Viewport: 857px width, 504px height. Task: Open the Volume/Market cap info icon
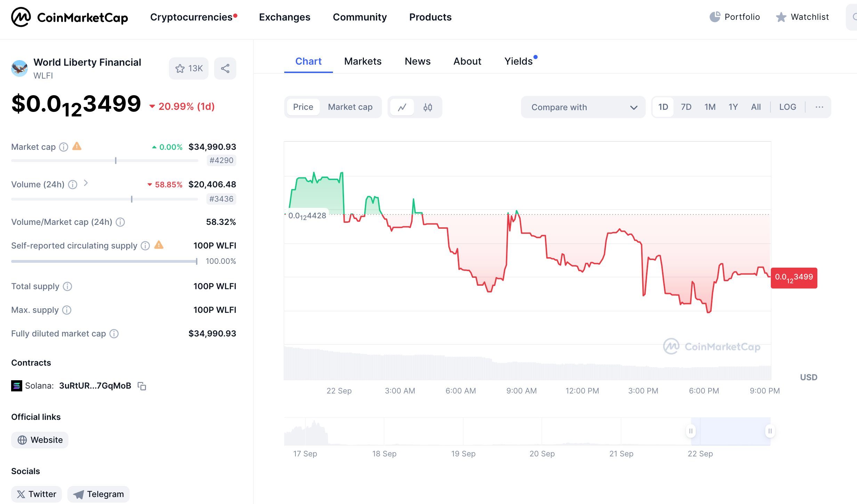coord(120,222)
